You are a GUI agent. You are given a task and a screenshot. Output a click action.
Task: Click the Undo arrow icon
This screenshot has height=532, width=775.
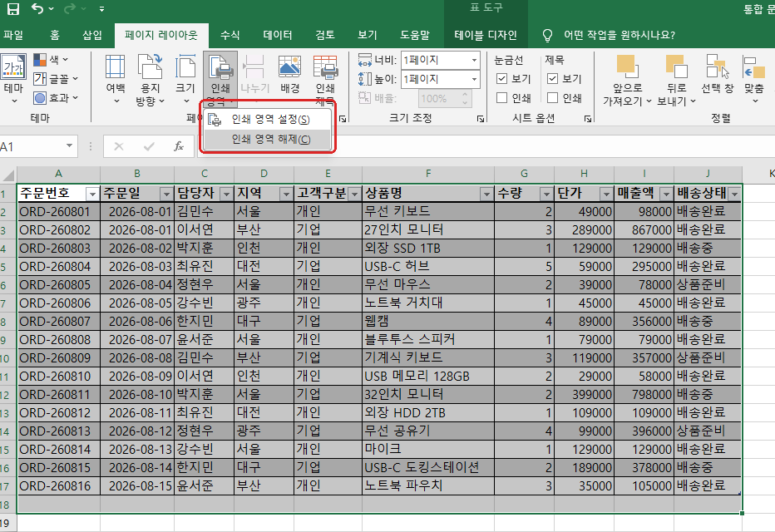tap(37, 8)
